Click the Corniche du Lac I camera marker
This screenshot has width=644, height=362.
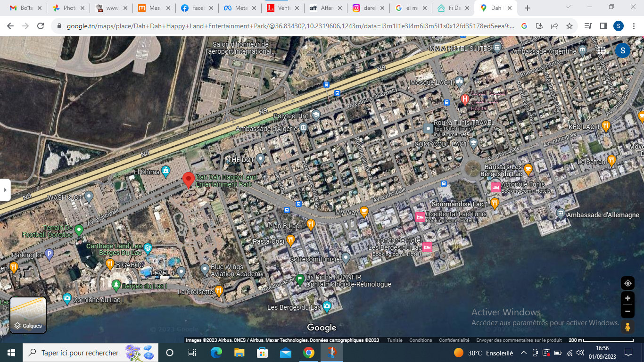67,298
